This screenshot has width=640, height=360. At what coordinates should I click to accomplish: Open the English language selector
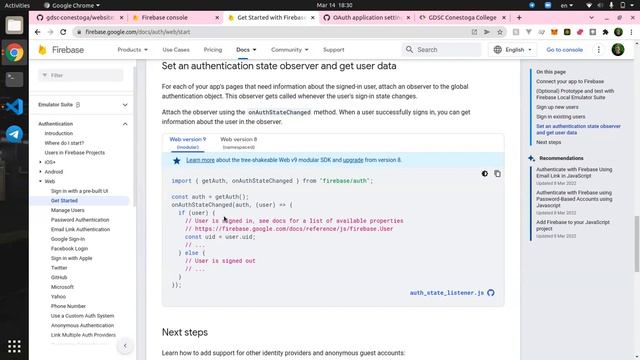tap(513, 50)
